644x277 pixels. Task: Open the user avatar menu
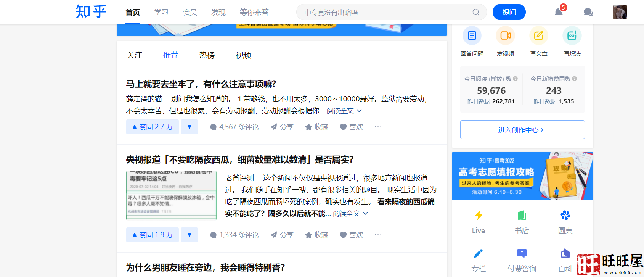[620, 12]
